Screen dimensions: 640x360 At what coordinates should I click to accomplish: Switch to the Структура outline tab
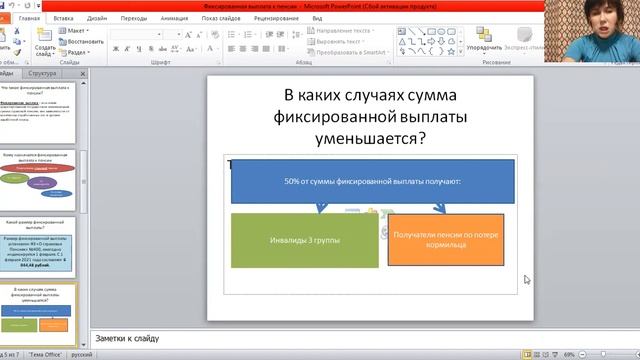(x=42, y=73)
